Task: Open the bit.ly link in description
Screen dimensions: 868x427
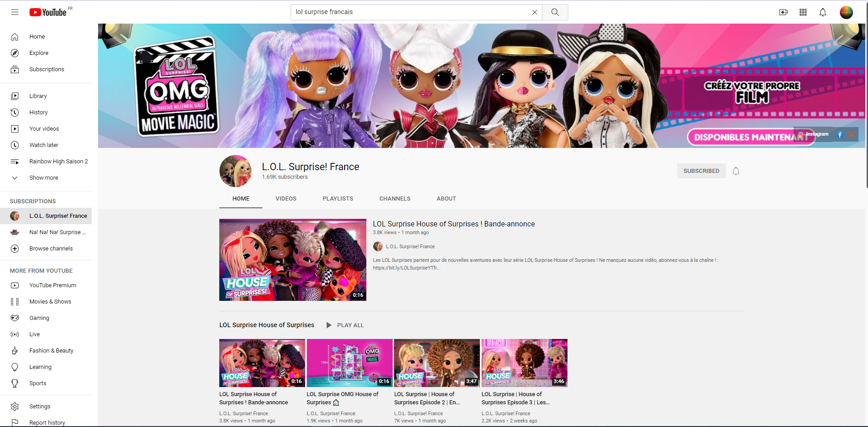Action: (x=406, y=268)
